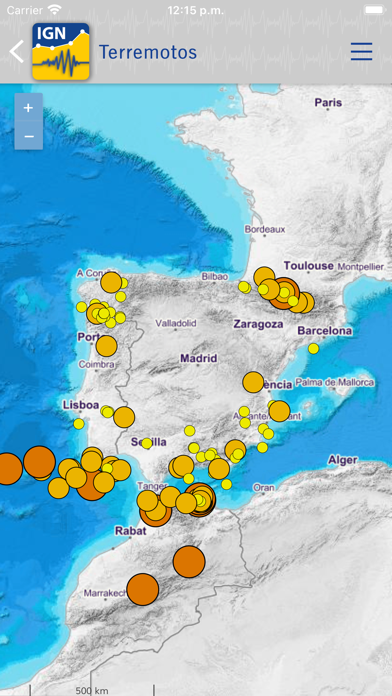The height and width of the screenshot is (696, 392).
Task: Tap the Terremotos header title
Action: (x=147, y=52)
